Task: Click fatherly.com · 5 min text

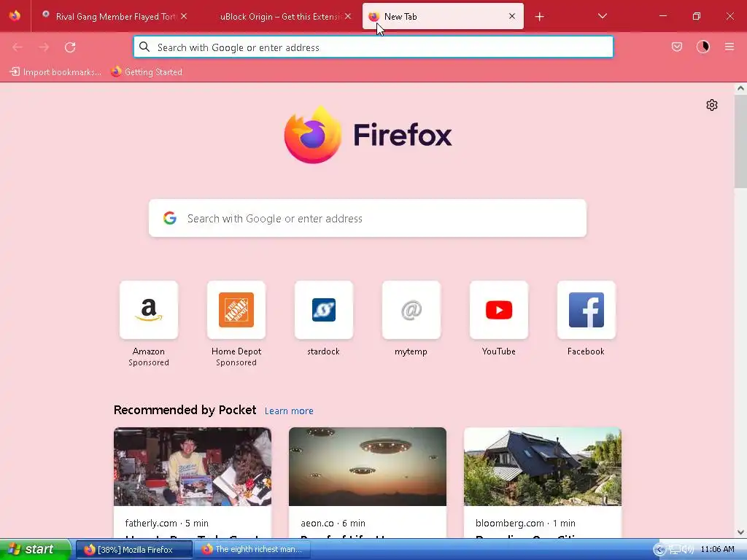Action: point(167,523)
